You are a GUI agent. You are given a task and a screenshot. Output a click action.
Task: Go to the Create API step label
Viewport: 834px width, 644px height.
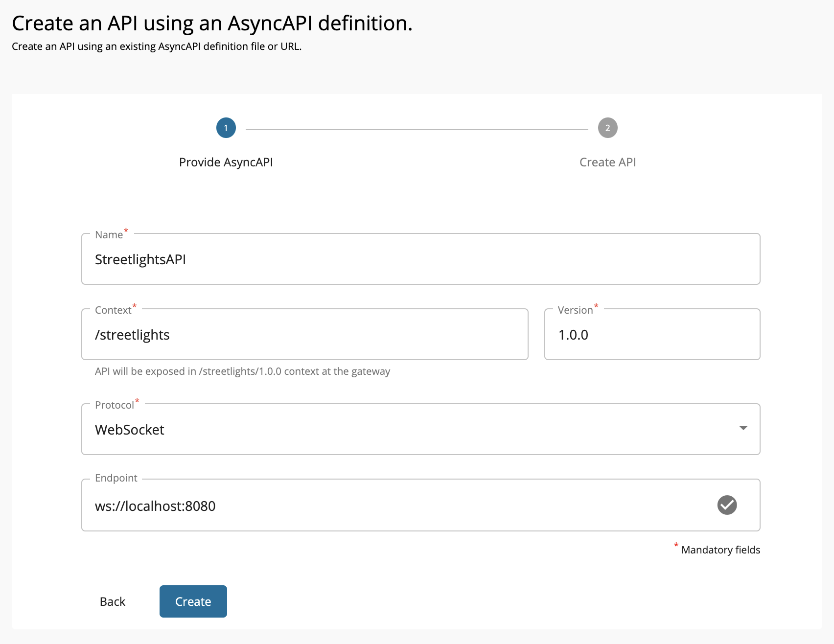click(607, 162)
